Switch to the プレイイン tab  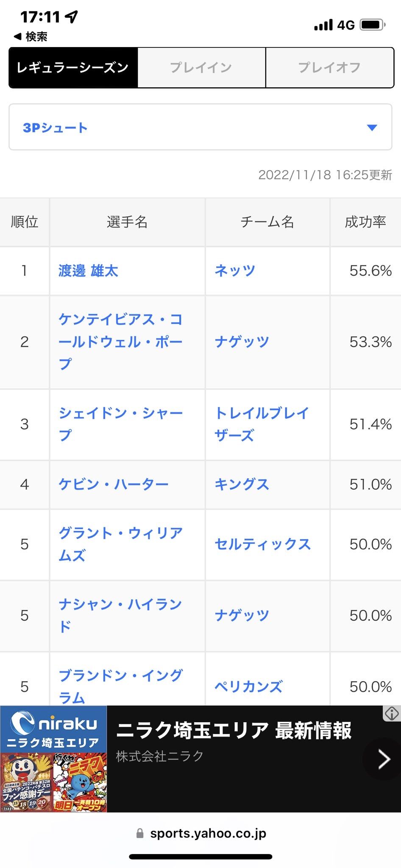(201, 68)
